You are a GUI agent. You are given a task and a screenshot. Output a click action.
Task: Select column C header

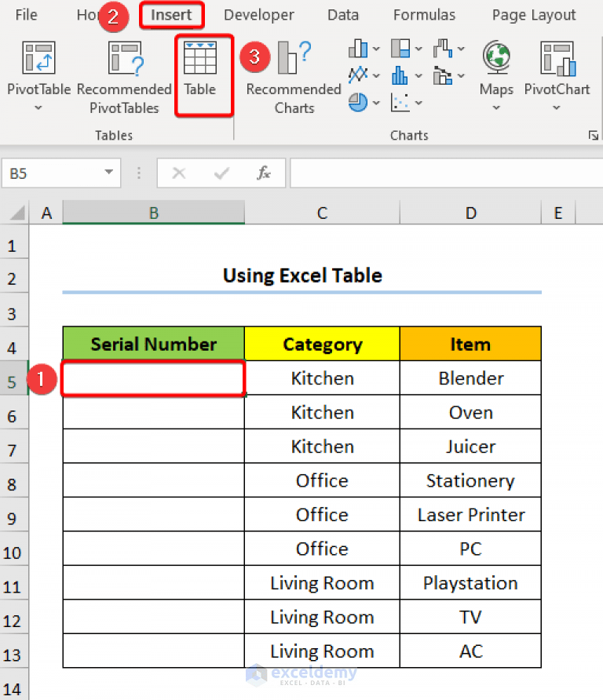click(x=322, y=213)
